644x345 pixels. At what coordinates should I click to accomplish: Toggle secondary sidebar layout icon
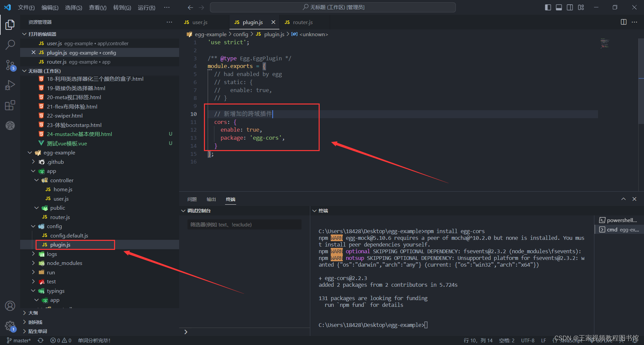[570, 7]
